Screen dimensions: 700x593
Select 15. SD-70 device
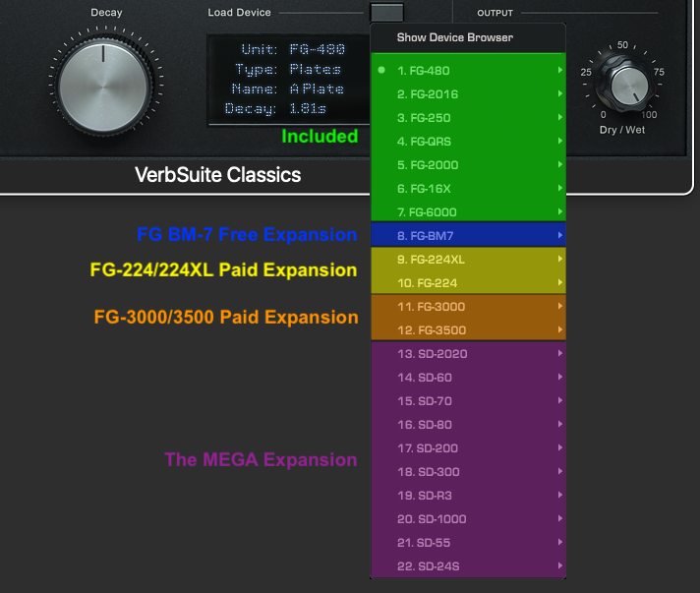[x=468, y=401]
